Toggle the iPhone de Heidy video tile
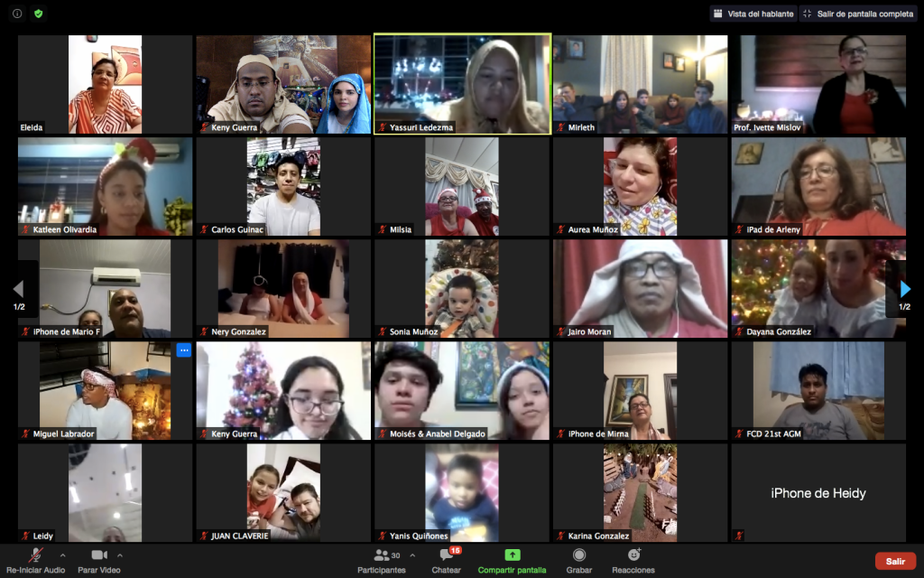The image size is (924, 578). 818,493
